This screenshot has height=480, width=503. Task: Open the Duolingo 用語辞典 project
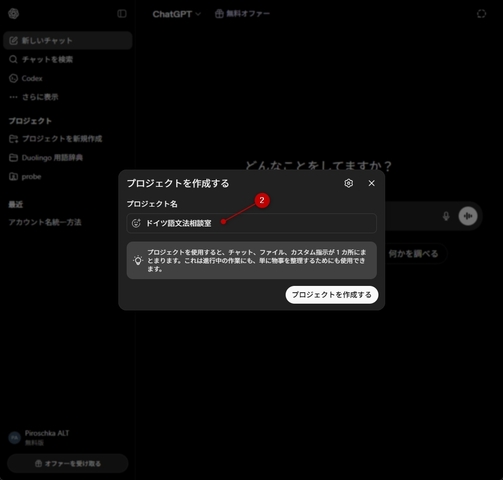(68, 158)
